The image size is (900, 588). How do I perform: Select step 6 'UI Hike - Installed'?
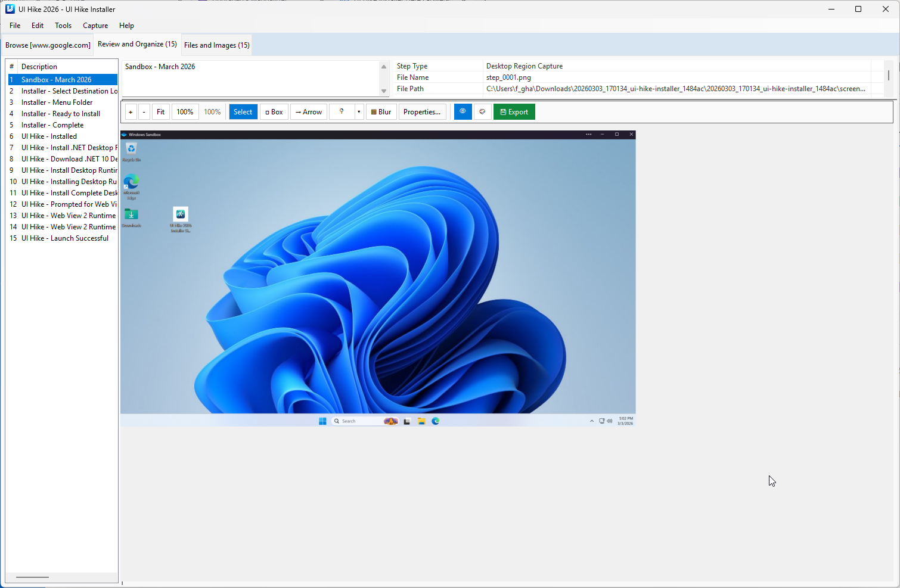[63, 136]
